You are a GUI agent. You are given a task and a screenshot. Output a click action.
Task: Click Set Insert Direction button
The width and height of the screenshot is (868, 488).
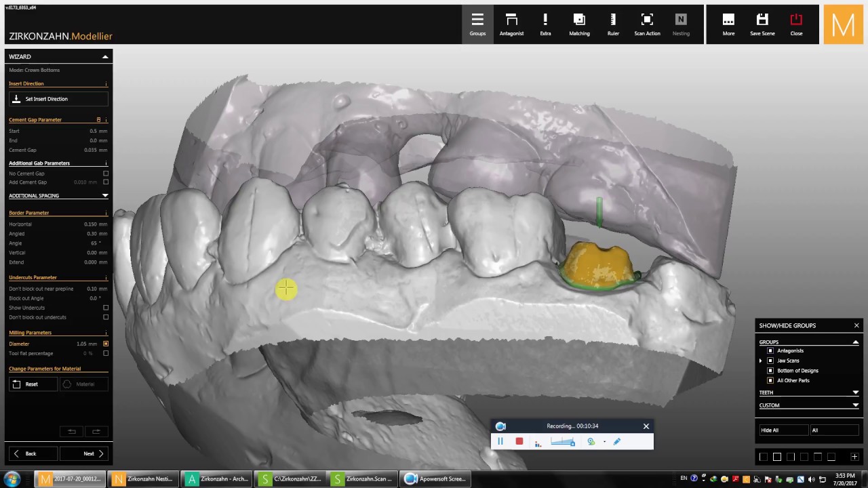tap(58, 99)
